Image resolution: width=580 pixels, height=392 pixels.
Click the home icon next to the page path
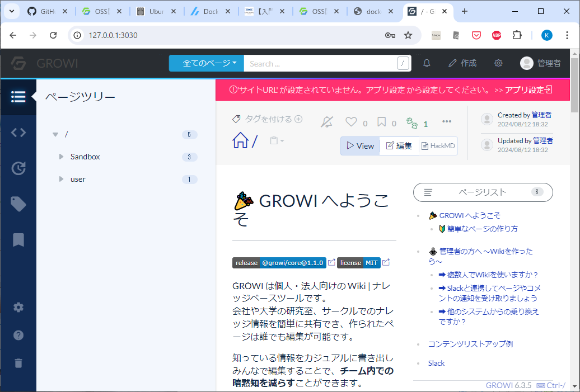[239, 141]
